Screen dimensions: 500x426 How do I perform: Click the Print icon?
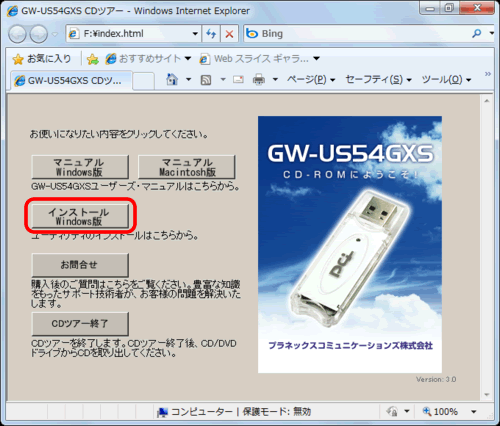pos(259,80)
